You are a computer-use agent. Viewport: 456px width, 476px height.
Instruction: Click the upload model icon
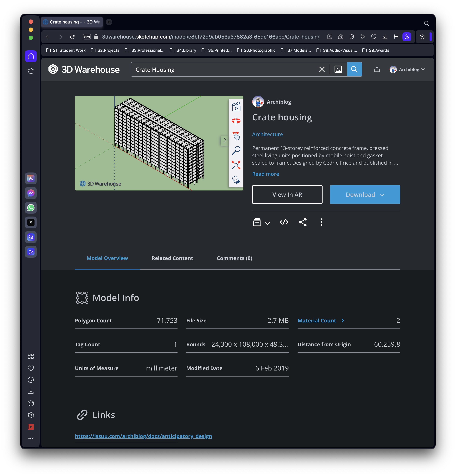coord(377,70)
